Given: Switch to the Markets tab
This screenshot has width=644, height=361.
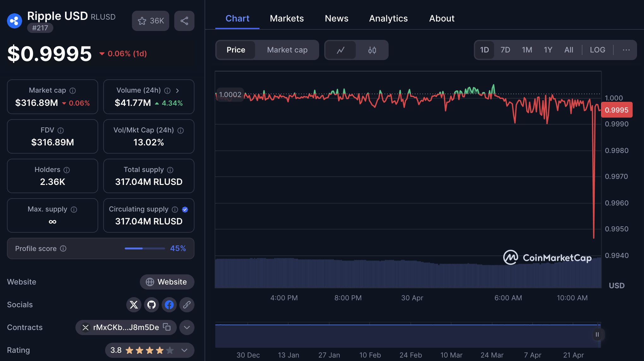Looking at the screenshot, I should (x=287, y=18).
